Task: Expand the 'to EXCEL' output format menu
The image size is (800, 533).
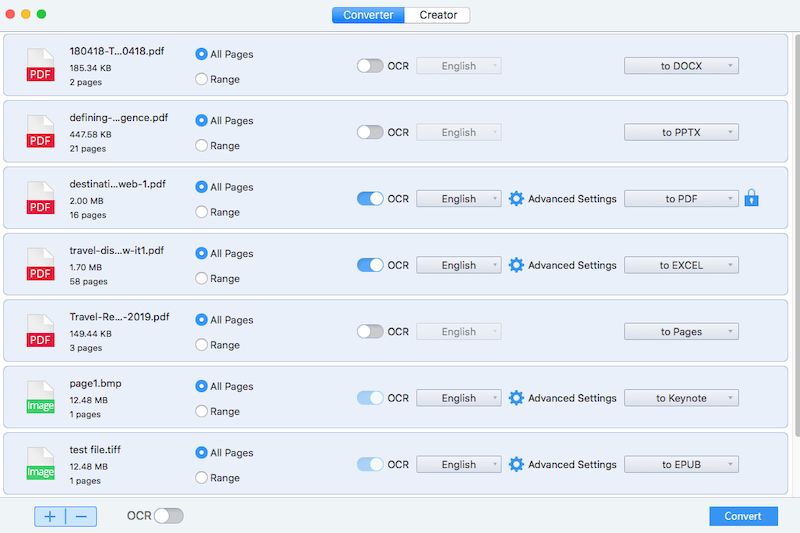Action: (x=681, y=265)
